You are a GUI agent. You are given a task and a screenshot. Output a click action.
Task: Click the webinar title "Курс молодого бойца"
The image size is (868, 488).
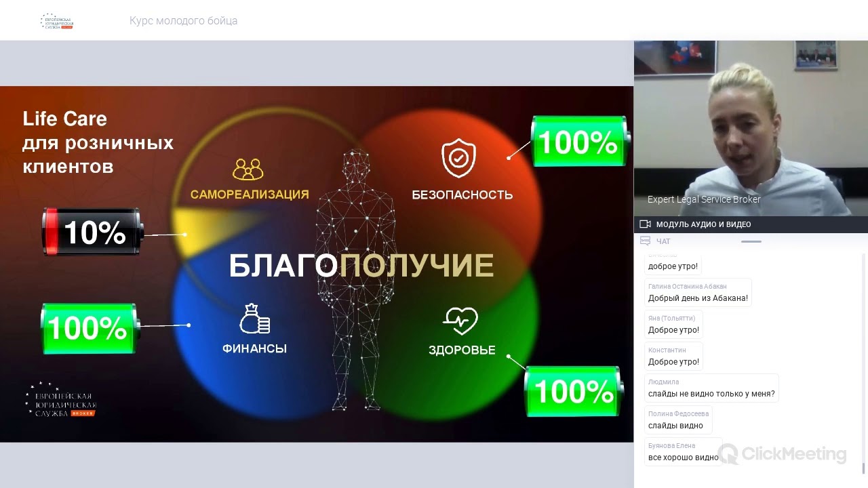click(183, 21)
